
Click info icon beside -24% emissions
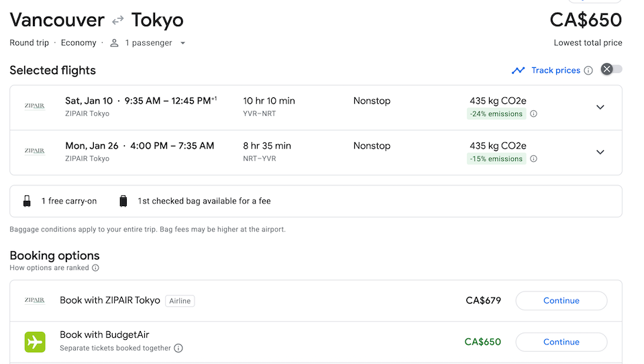click(534, 114)
